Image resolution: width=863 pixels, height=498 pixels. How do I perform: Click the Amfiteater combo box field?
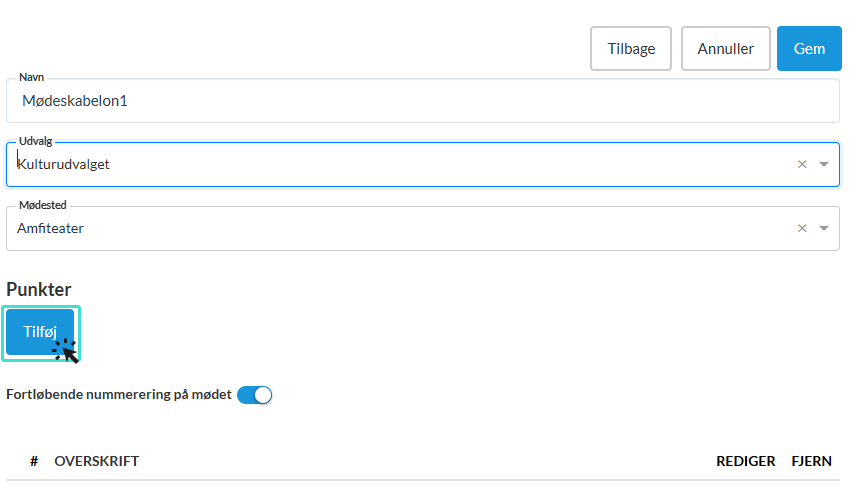tap(400, 228)
